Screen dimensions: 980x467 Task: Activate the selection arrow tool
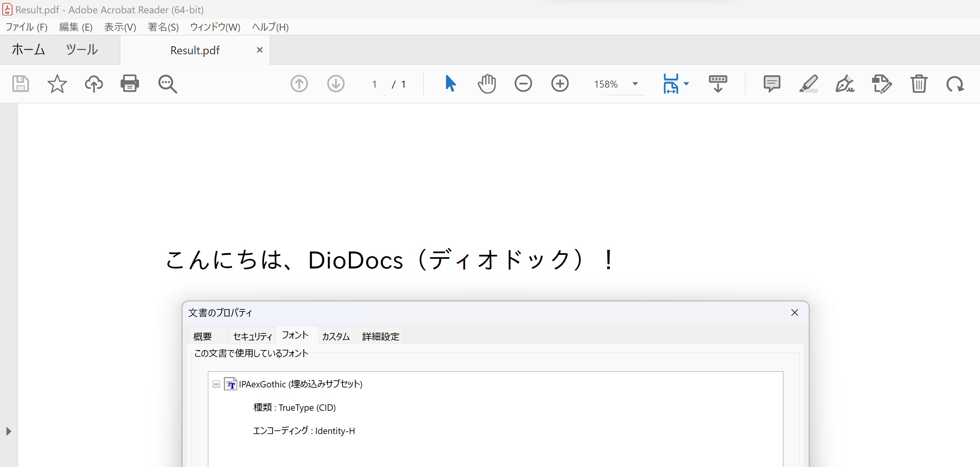coord(451,84)
